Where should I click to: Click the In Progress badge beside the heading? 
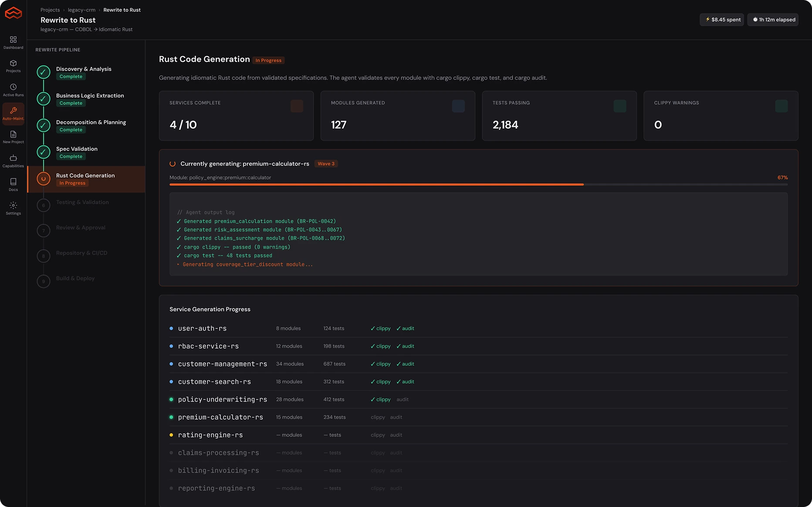click(x=268, y=61)
